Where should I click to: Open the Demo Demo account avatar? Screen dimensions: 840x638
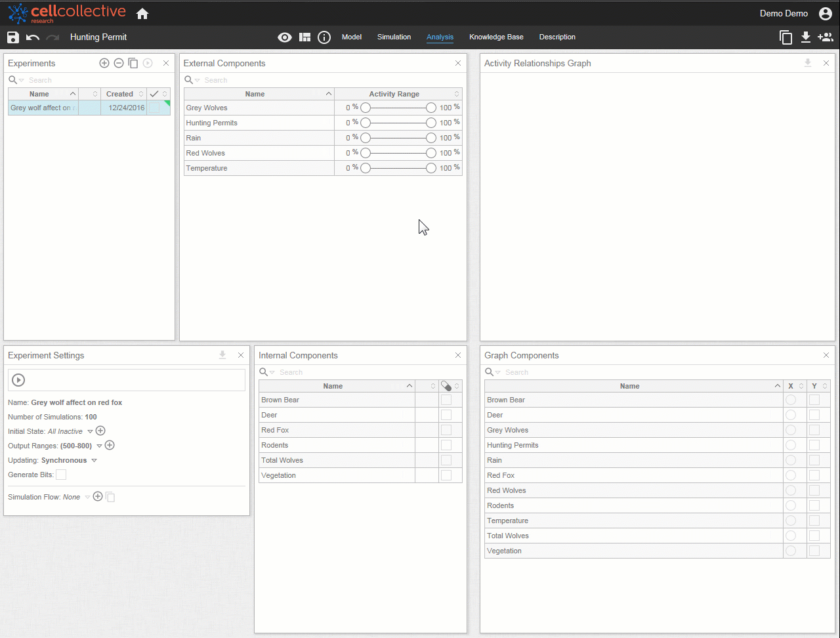[826, 13]
